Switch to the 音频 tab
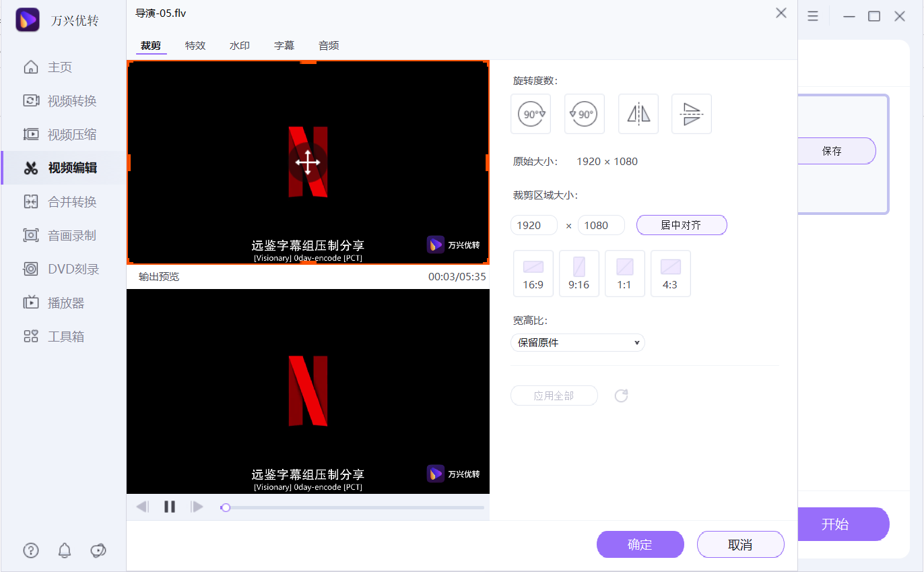The height and width of the screenshot is (572, 924). (x=329, y=46)
